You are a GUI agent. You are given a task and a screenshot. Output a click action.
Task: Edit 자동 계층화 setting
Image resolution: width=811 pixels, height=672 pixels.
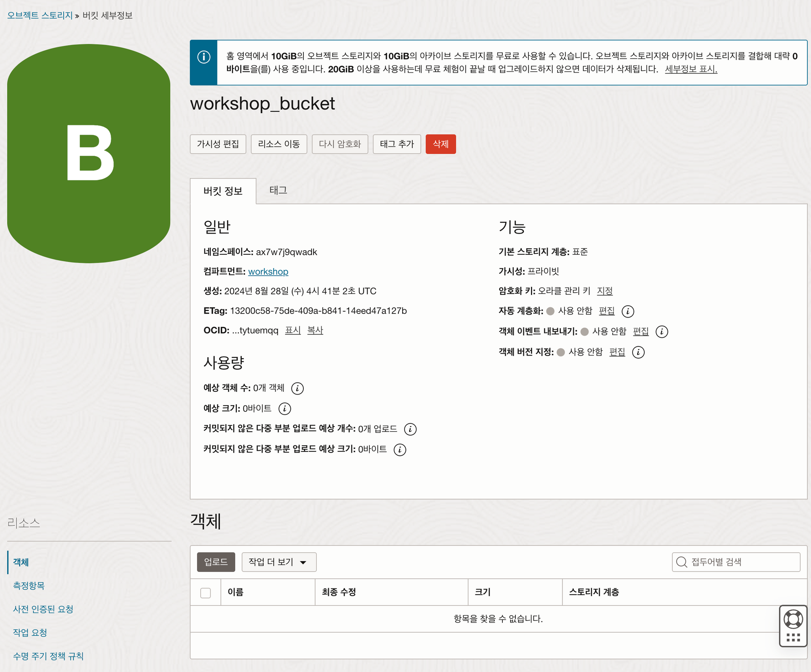point(607,311)
